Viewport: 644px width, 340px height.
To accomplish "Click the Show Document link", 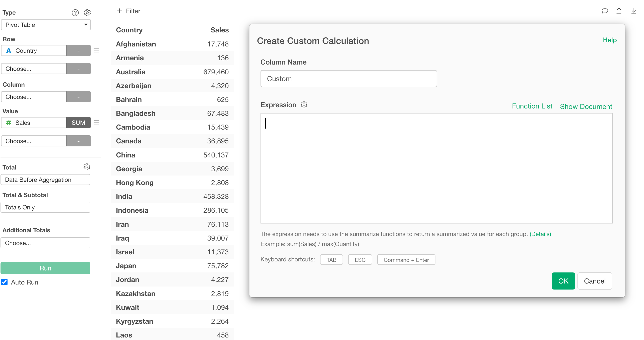I will pyautogui.click(x=586, y=107).
